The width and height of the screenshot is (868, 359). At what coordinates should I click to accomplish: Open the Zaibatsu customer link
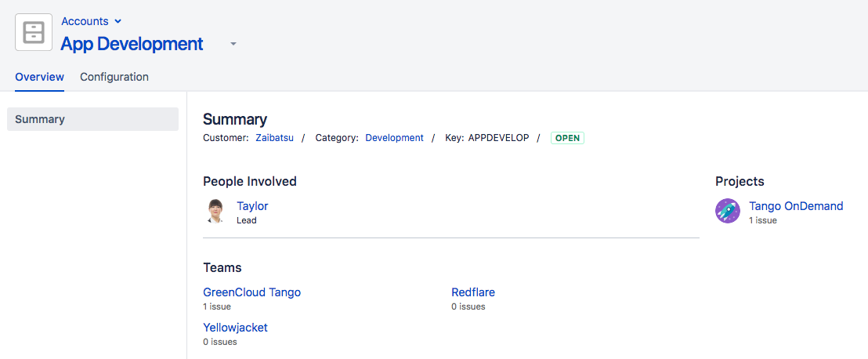pyautogui.click(x=274, y=138)
